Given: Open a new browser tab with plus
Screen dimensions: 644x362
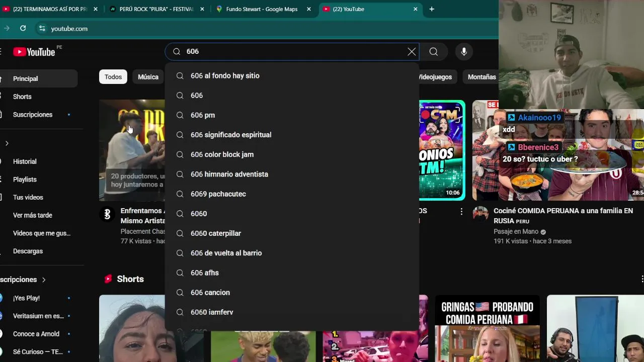Looking at the screenshot, I should click(x=432, y=9).
